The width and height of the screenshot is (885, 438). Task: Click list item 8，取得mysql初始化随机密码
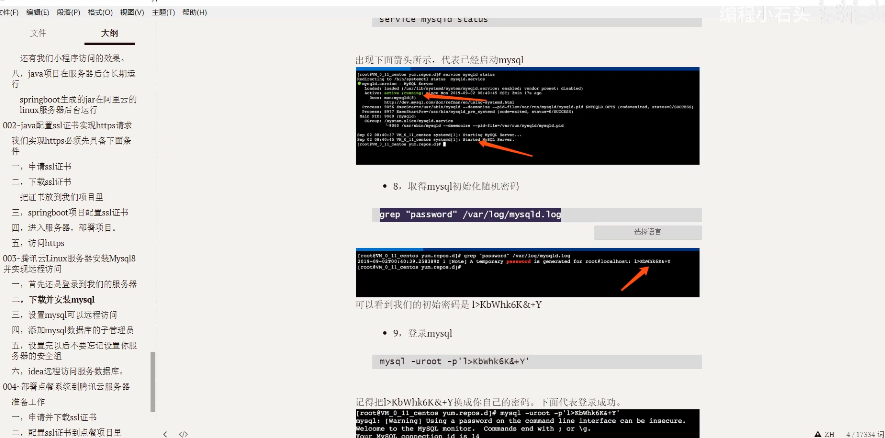point(456,186)
